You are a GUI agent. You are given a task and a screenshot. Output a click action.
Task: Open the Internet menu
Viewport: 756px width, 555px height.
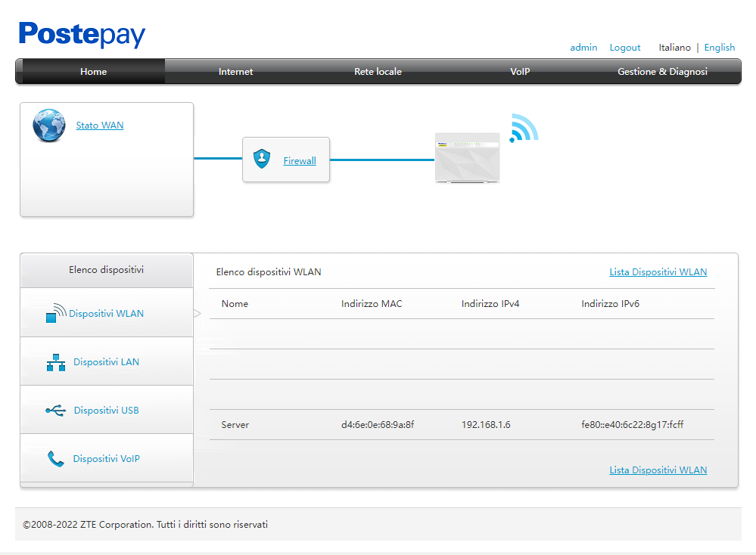pyautogui.click(x=235, y=72)
